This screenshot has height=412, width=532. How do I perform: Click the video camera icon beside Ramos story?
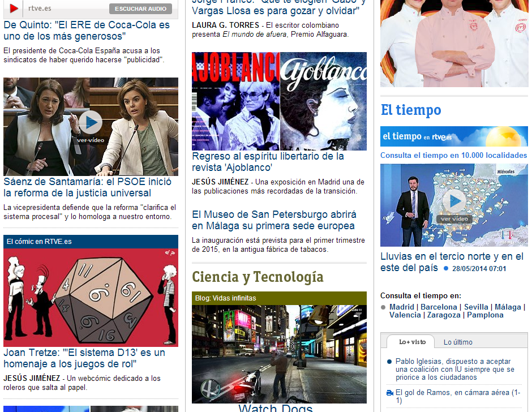390,393
